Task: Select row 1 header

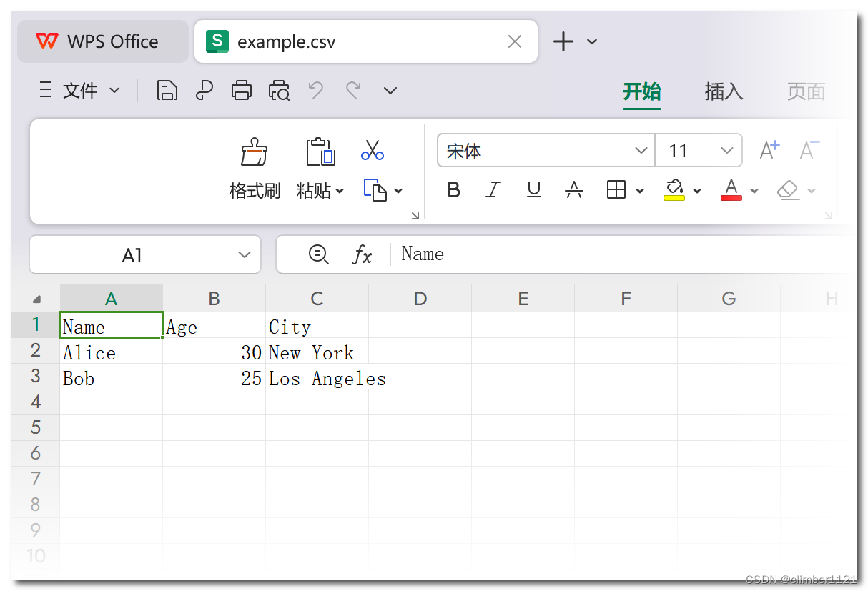Action: click(36, 325)
